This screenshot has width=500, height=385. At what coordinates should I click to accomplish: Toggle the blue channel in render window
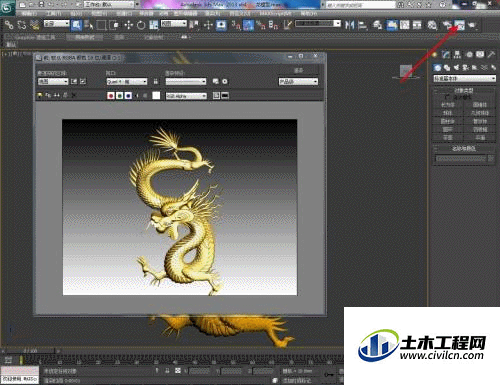(128, 96)
